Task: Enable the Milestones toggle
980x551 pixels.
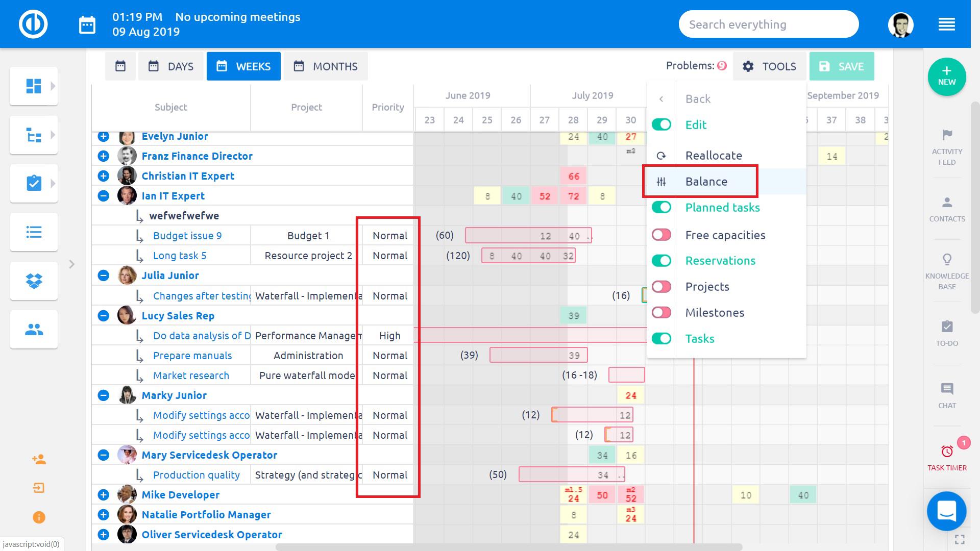Action: pos(661,312)
